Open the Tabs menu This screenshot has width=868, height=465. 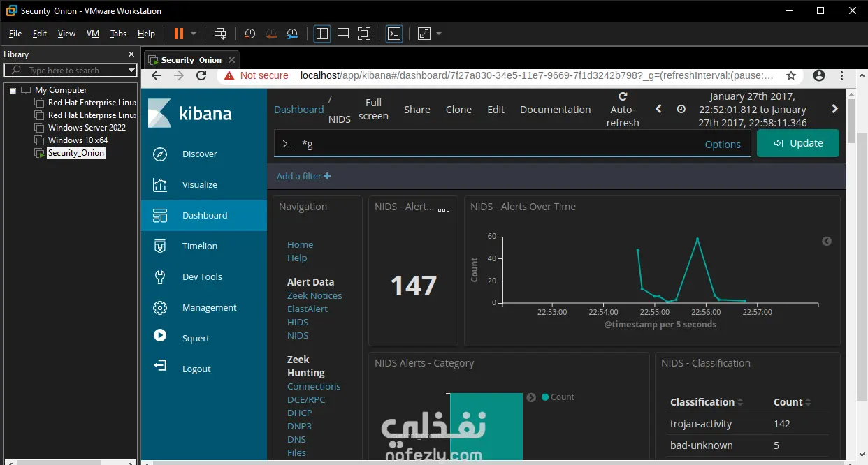point(119,34)
